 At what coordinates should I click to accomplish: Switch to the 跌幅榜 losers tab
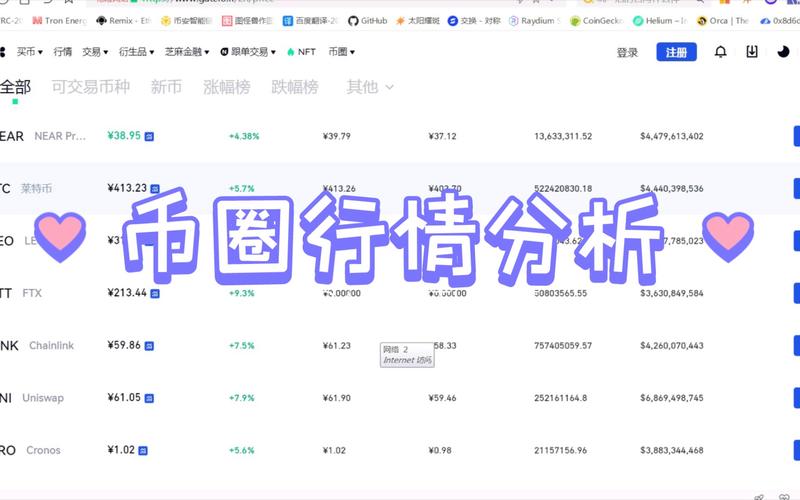pyautogui.click(x=295, y=87)
